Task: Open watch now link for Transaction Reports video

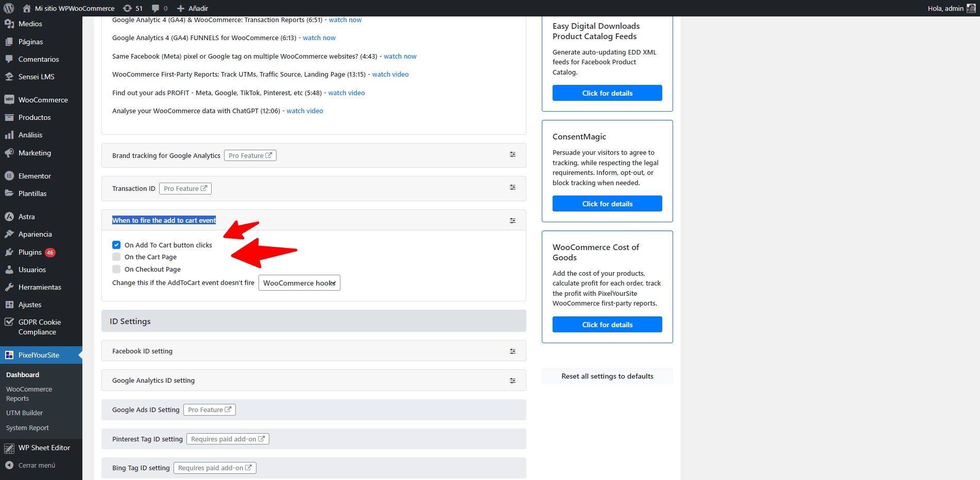Action: [345, 20]
